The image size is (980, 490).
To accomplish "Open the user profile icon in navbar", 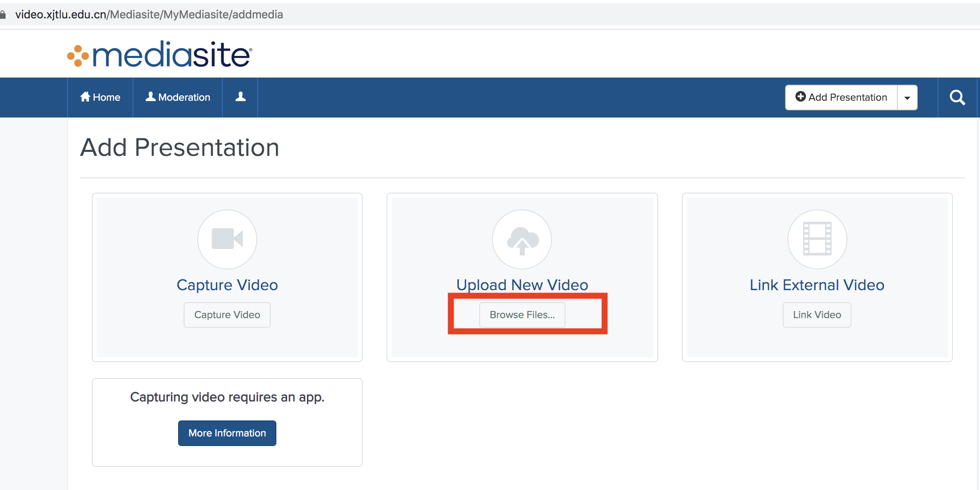I will point(240,97).
